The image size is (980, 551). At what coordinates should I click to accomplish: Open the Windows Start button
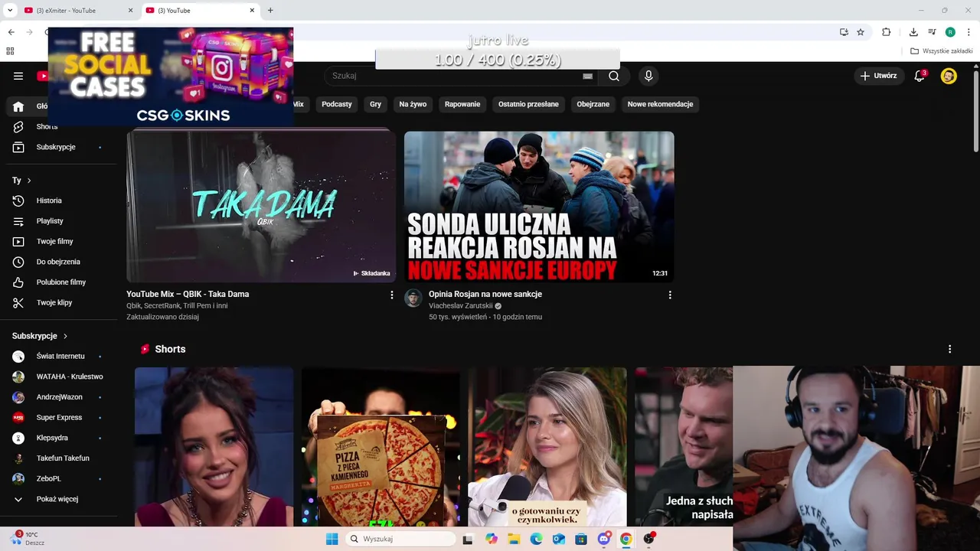332,539
